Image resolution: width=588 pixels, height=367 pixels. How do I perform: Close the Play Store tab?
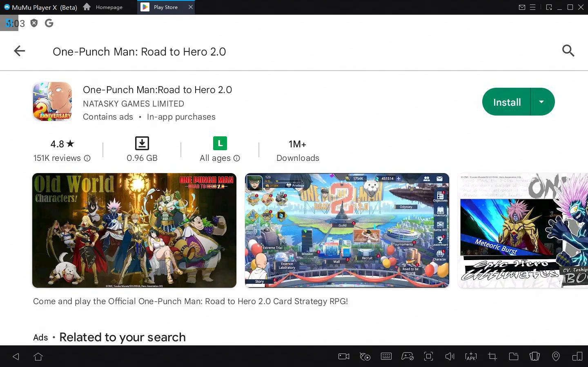tap(190, 7)
